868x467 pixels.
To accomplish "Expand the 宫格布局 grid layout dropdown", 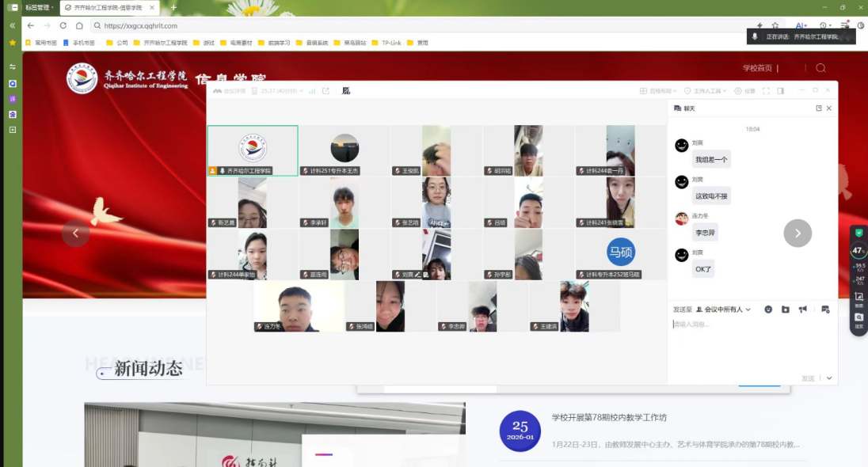I will (x=659, y=91).
